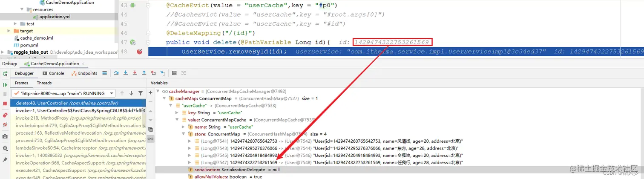Screen dimensions: 644x179
Task: Select allowNullValues boolean variable row
Action: point(399,176)
